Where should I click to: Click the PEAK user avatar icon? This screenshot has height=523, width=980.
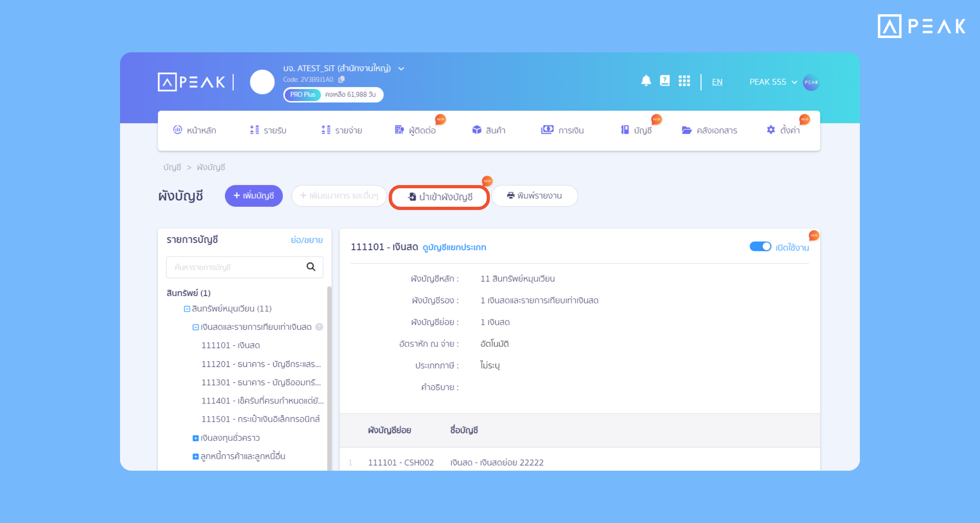[x=811, y=82]
